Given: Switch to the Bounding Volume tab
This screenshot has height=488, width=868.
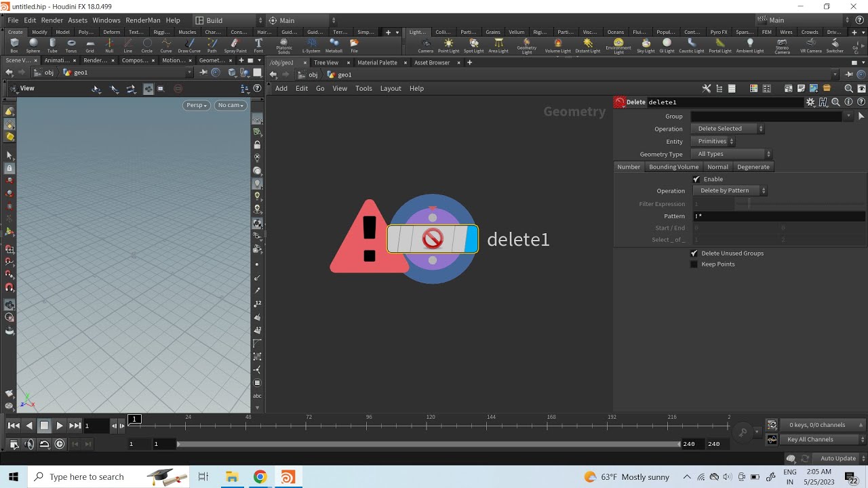Looking at the screenshot, I should point(673,167).
